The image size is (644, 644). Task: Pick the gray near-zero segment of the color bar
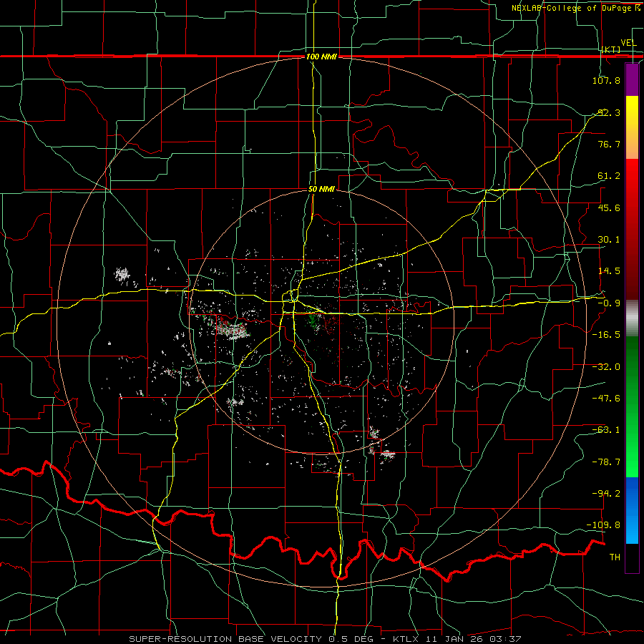632,318
